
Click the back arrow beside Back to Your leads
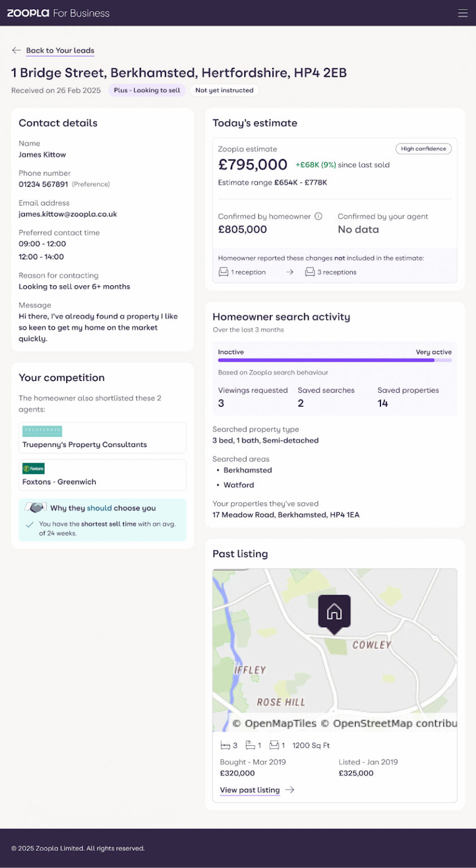coord(16,50)
